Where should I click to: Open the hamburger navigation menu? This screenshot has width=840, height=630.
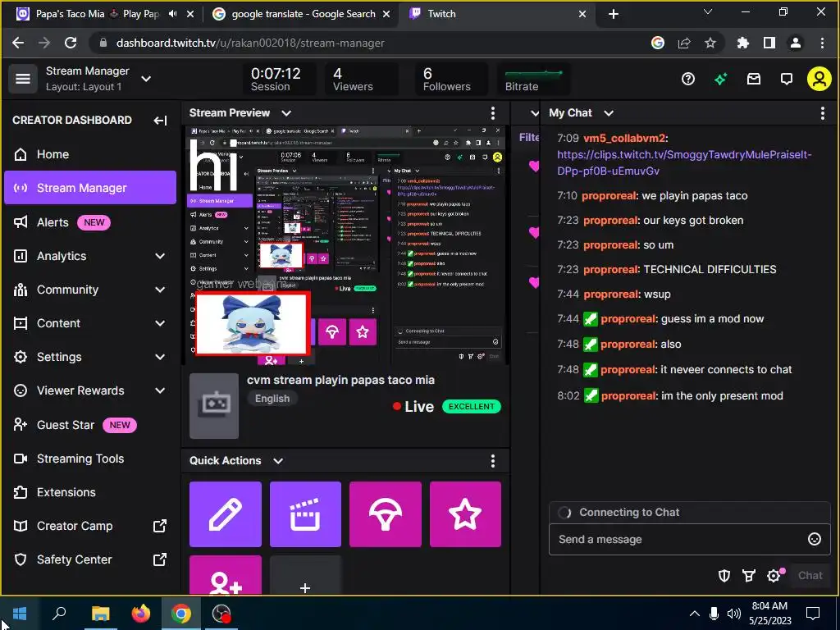coord(22,79)
